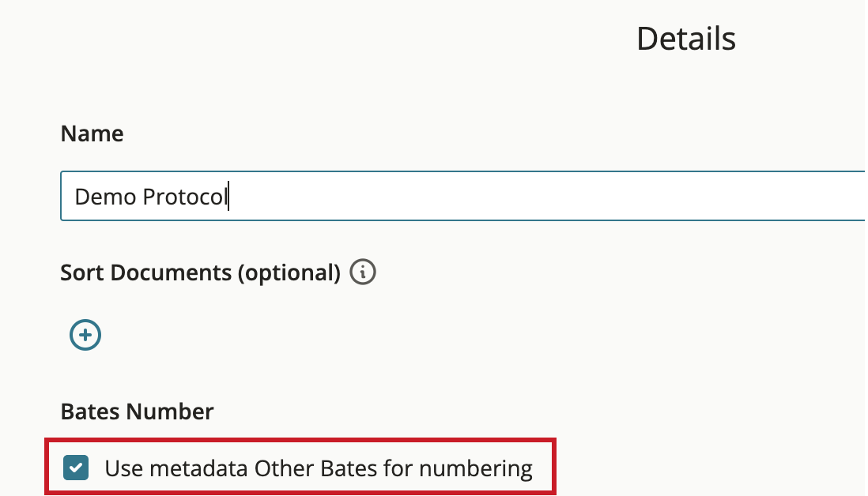The height and width of the screenshot is (496, 868).
Task: Click the 'Demo Protocol' text in Name field
Action: (151, 197)
